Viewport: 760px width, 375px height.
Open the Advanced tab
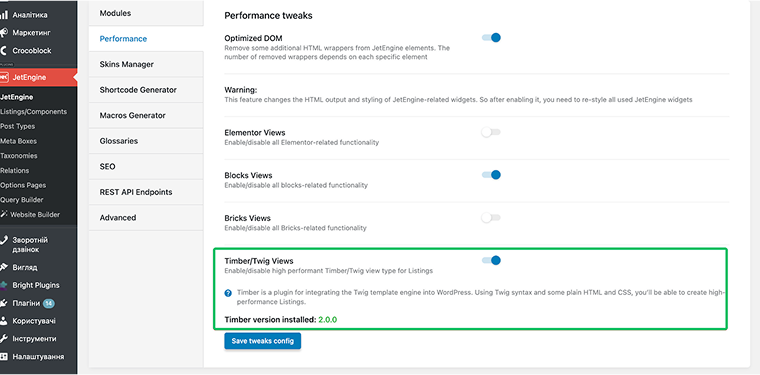pyautogui.click(x=146, y=218)
